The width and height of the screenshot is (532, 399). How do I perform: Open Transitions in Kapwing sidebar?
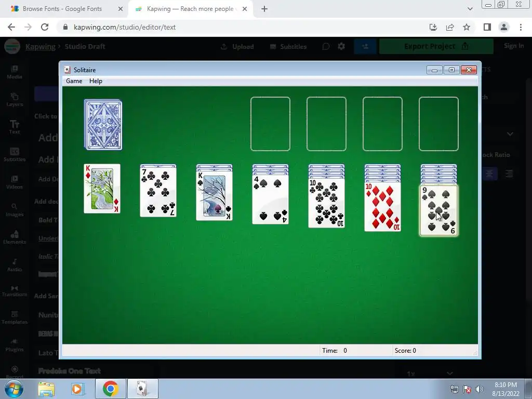coord(14,291)
